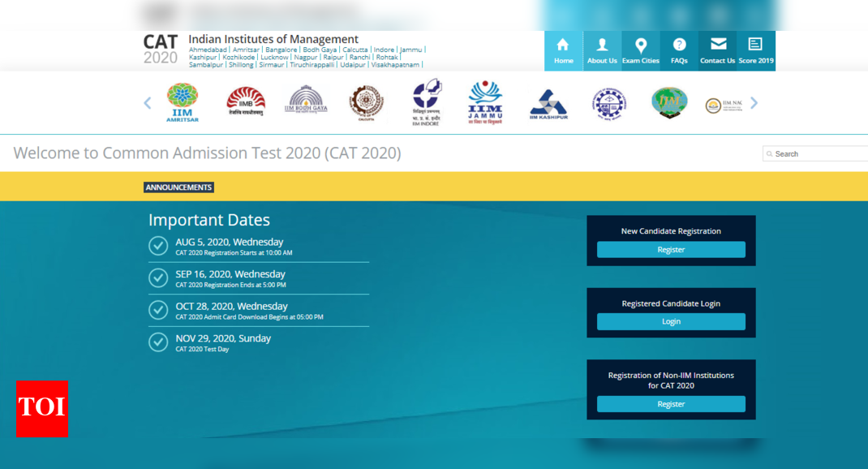Advance institute carousel with right arrow
The width and height of the screenshot is (868, 469).
754,103
